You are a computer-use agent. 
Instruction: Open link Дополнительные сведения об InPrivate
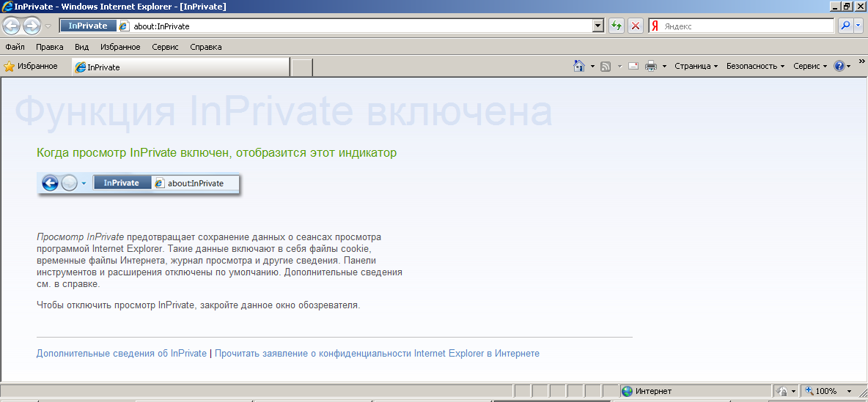pyautogui.click(x=122, y=354)
